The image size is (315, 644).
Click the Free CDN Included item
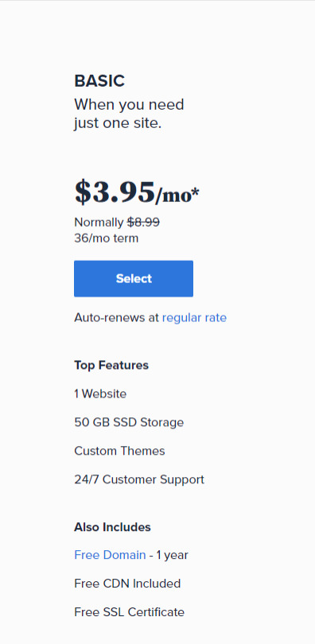click(x=127, y=584)
